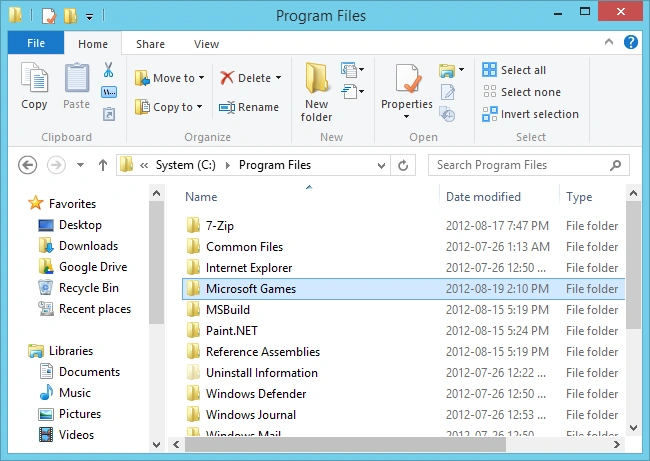This screenshot has height=461, width=650.
Task: Click quick access Properties icon in title bar
Action: pyautogui.click(x=49, y=16)
